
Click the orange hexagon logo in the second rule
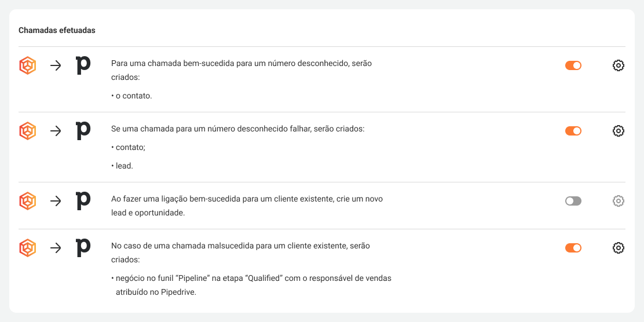tap(28, 131)
